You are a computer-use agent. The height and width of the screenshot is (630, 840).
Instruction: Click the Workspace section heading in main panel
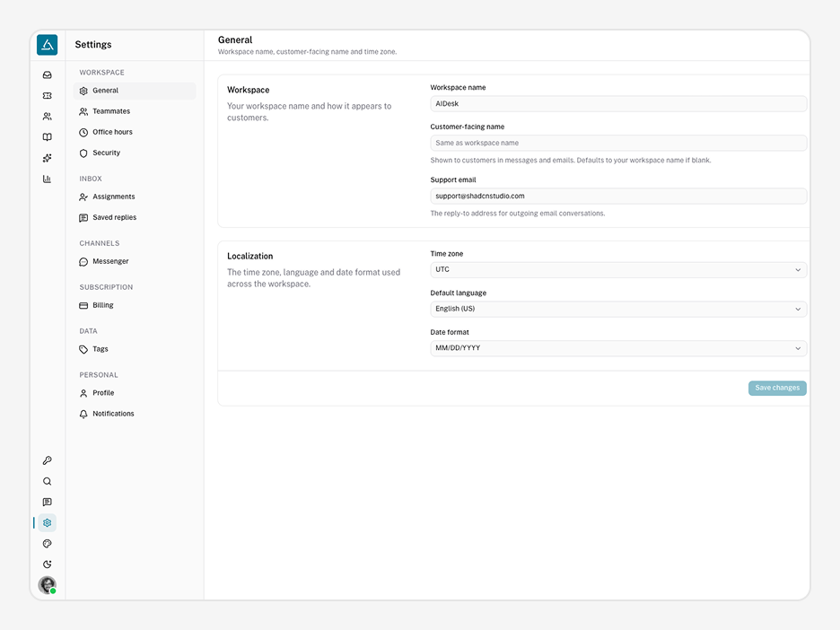click(248, 90)
